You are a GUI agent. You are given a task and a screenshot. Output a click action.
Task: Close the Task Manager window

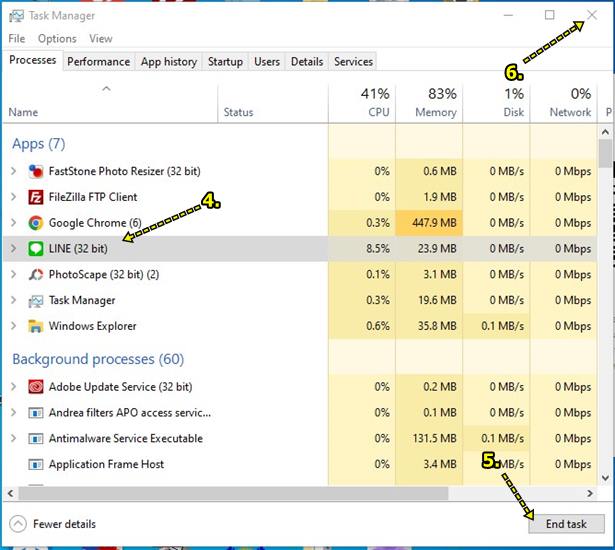coord(592,15)
